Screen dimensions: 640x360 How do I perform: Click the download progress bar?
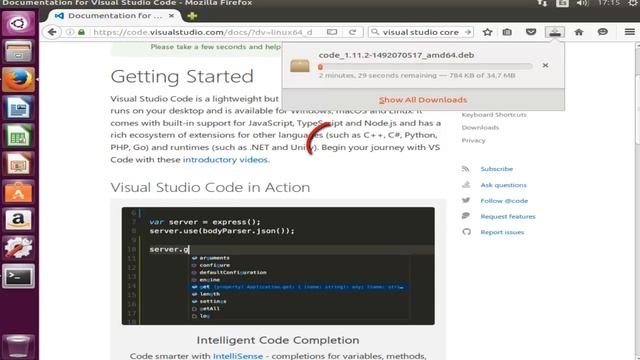tap(425, 67)
